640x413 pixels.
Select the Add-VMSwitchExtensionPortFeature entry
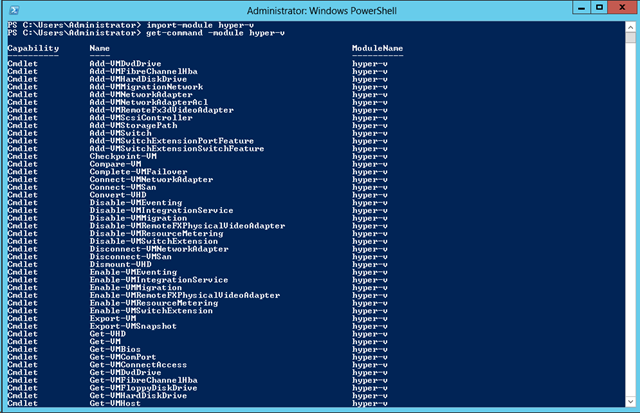click(171, 141)
